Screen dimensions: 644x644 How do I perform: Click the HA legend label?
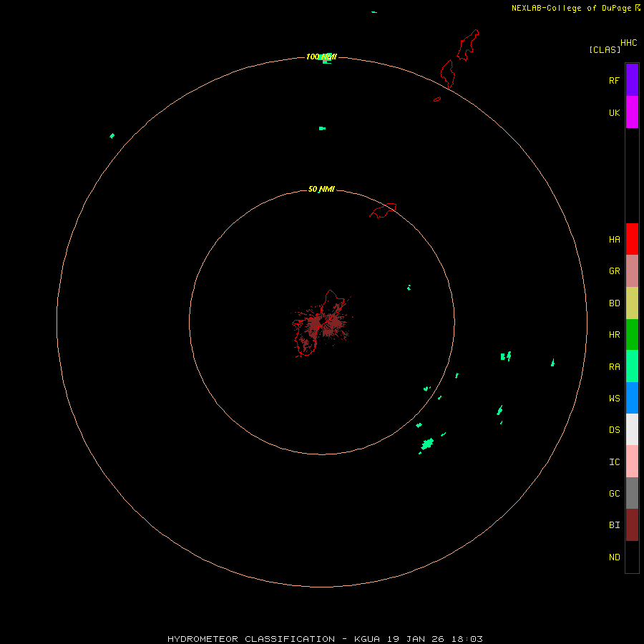point(614,240)
